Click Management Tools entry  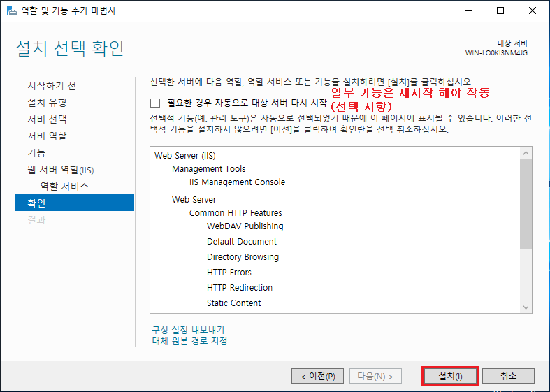pos(208,169)
